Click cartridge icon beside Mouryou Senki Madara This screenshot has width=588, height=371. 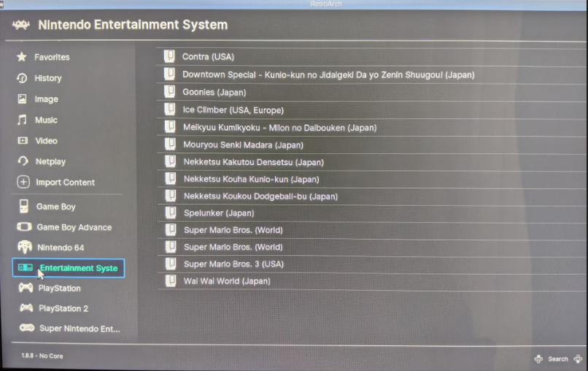click(170, 144)
